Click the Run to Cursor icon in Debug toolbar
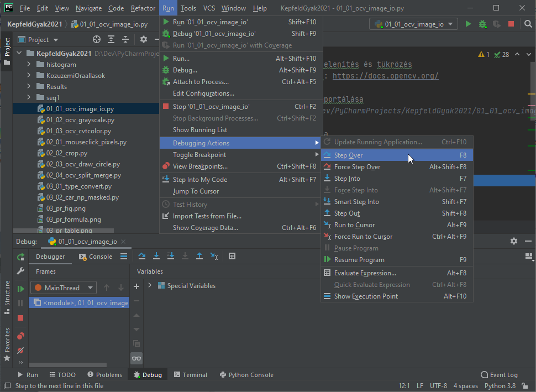The width and height of the screenshot is (536, 392). (214, 256)
